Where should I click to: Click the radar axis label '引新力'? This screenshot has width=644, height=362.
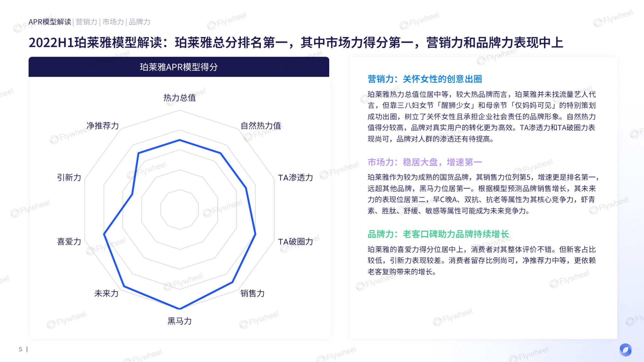(x=69, y=178)
